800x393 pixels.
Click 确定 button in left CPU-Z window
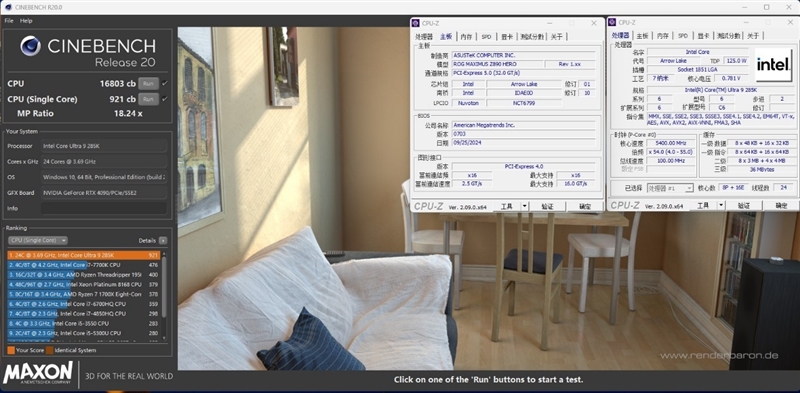click(x=585, y=206)
